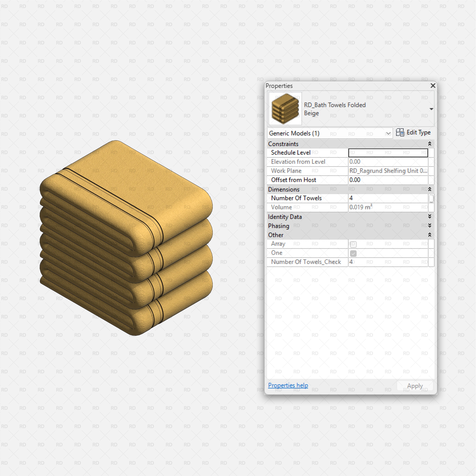
Task: Open the Properties help link
Action: 288,385
